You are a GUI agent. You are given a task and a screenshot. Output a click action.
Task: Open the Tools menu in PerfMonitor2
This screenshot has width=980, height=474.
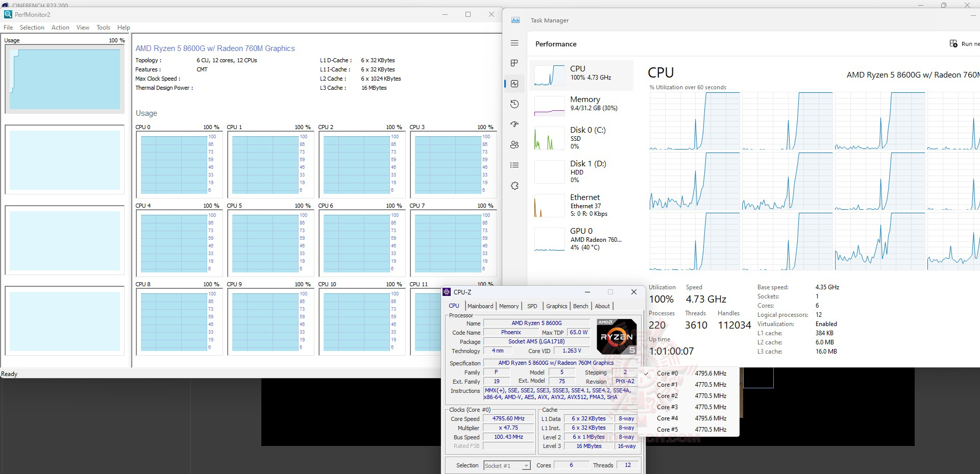pyautogui.click(x=103, y=28)
